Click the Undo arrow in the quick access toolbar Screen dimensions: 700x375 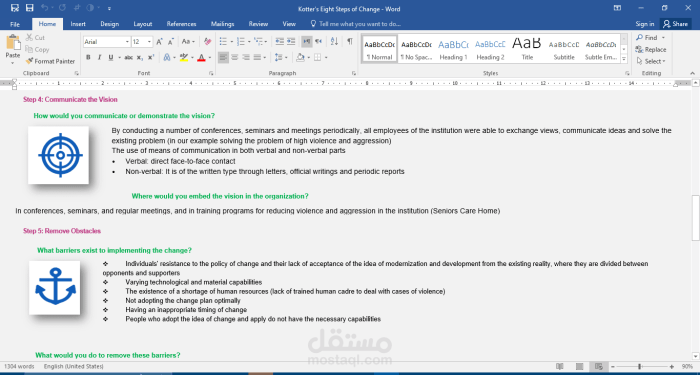pyautogui.click(x=44, y=8)
